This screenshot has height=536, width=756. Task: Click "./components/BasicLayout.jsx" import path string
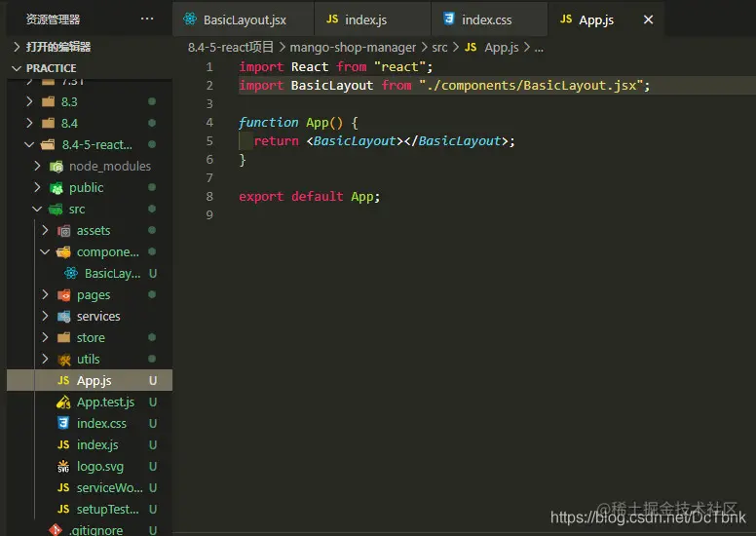pos(531,86)
